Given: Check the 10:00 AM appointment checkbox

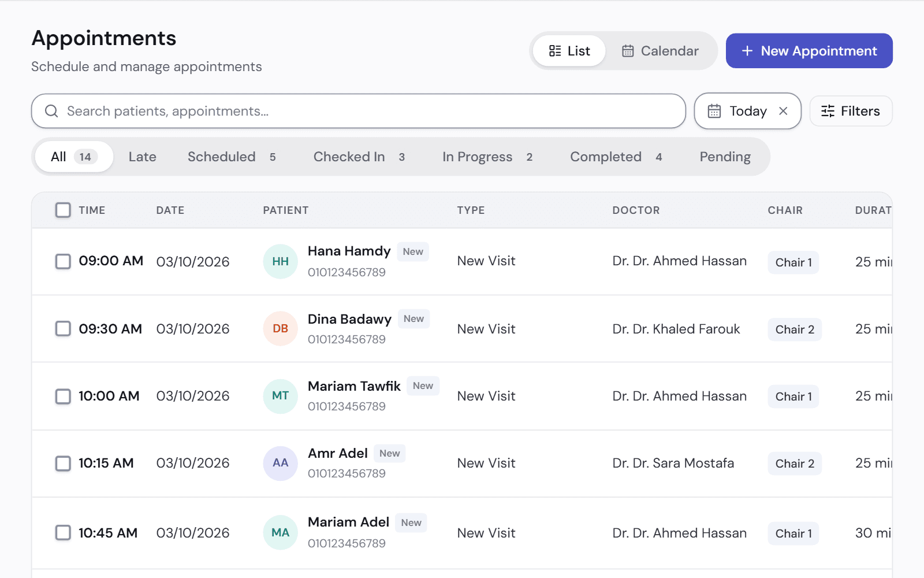Looking at the screenshot, I should tap(63, 396).
